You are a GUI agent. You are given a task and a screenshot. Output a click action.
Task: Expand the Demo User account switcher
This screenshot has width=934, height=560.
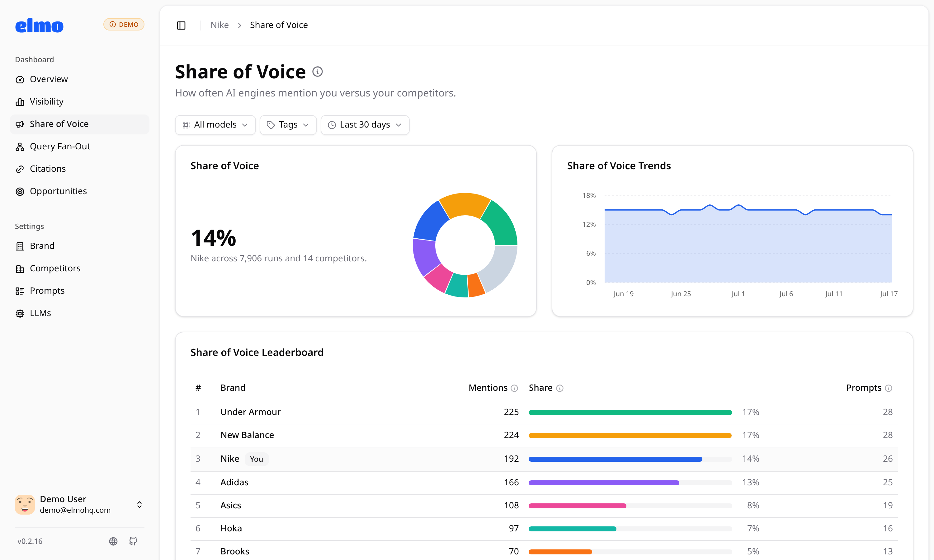pyautogui.click(x=139, y=505)
